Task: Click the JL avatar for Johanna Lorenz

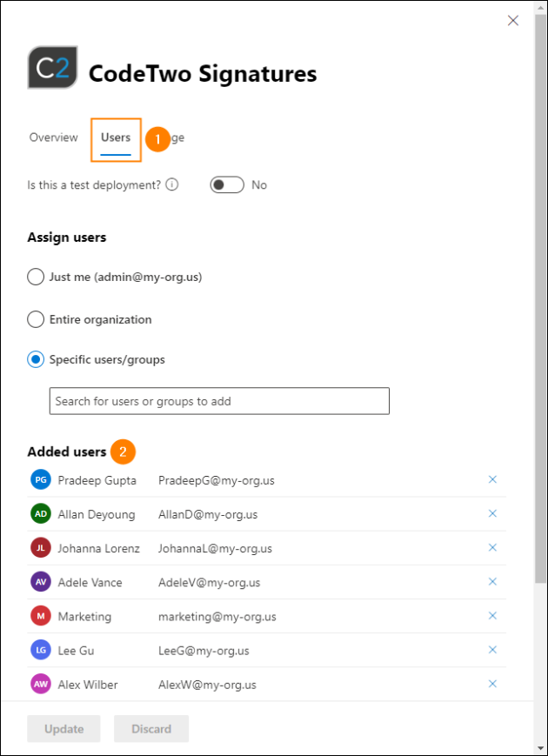Action: click(x=41, y=548)
